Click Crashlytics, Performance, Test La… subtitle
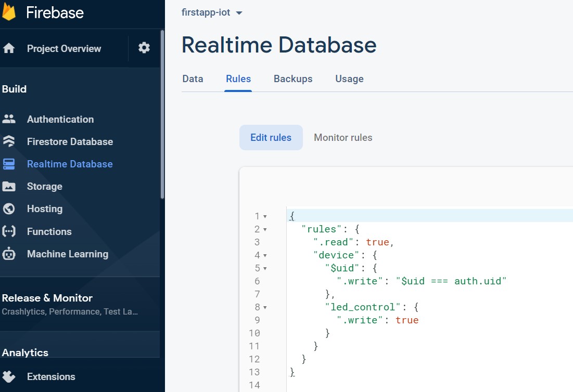 click(69, 312)
